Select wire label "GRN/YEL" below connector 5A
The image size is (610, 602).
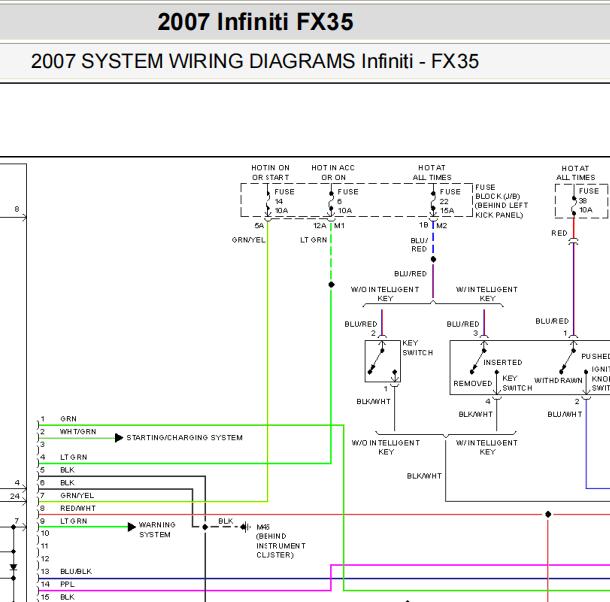pyautogui.click(x=249, y=240)
